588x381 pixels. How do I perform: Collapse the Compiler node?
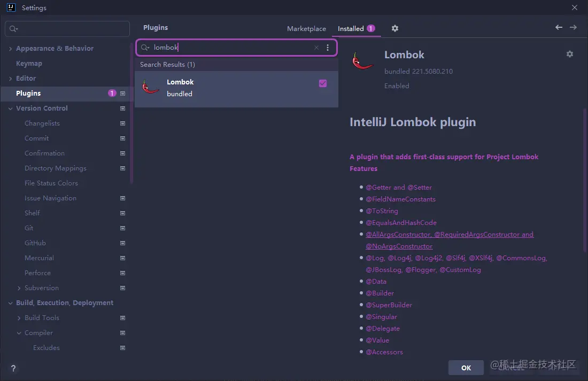coord(19,333)
